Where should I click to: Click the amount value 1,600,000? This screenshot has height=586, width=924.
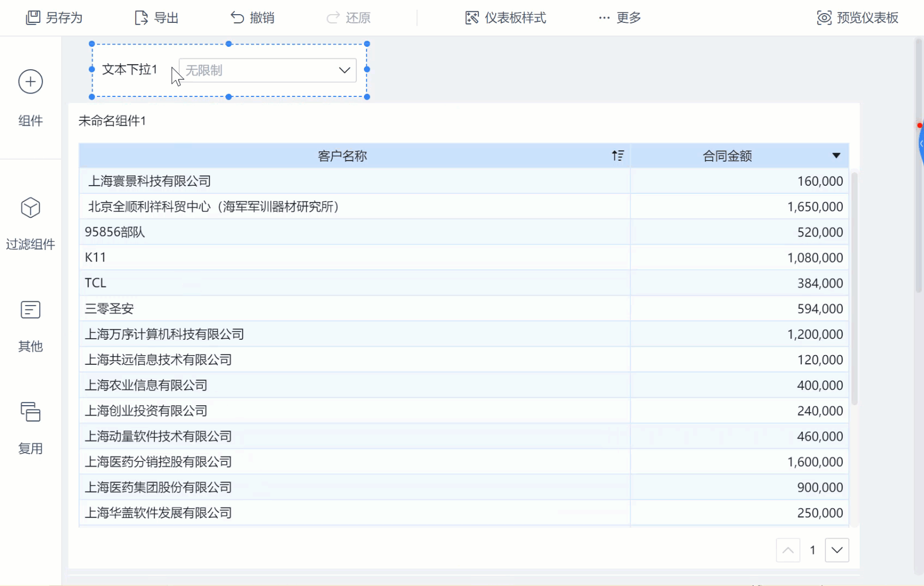coord(815,462)
